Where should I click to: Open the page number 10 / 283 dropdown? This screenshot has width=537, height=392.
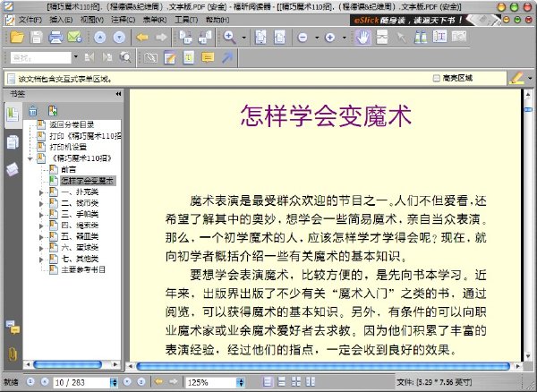click(114, 382)
